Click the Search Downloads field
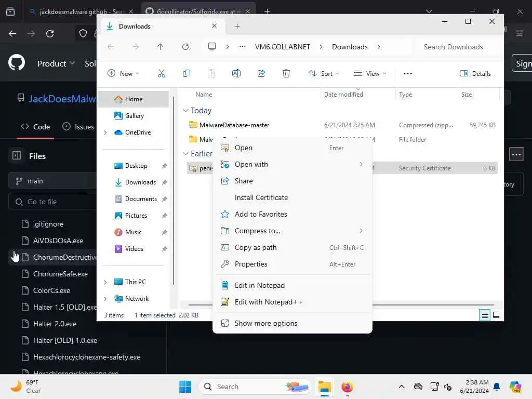 coord(456,47)
